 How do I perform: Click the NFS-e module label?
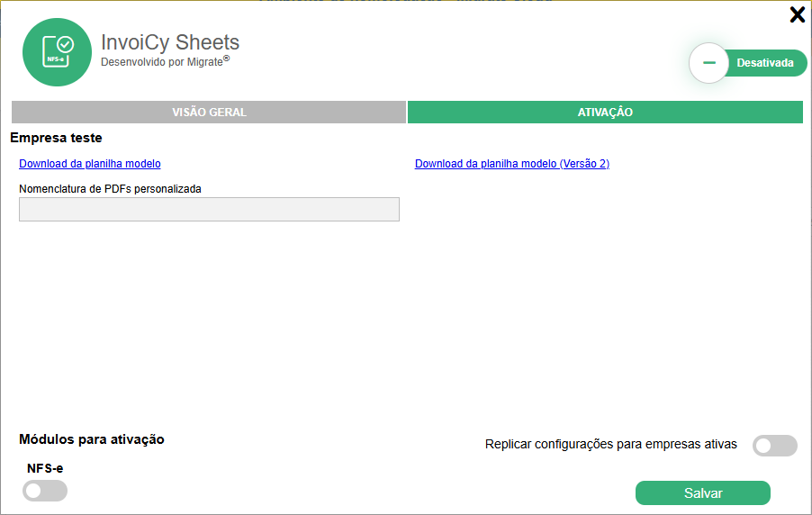tap(45, 468)
